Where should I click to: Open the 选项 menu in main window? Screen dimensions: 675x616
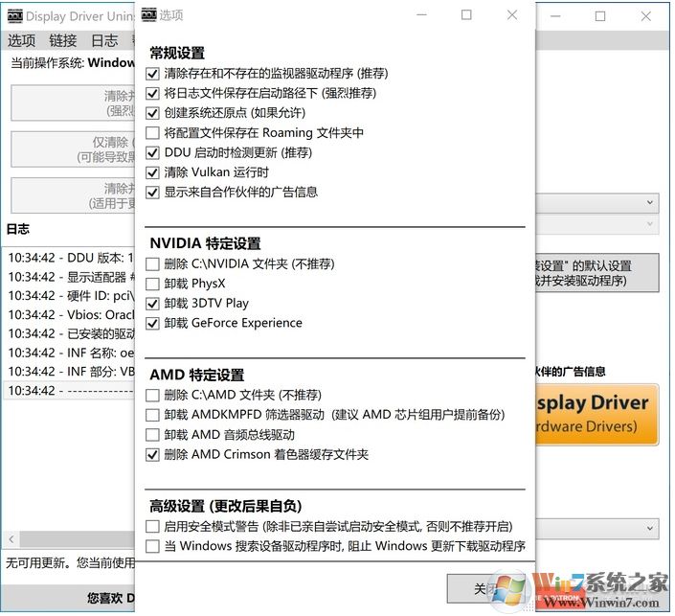coord(21,40)
